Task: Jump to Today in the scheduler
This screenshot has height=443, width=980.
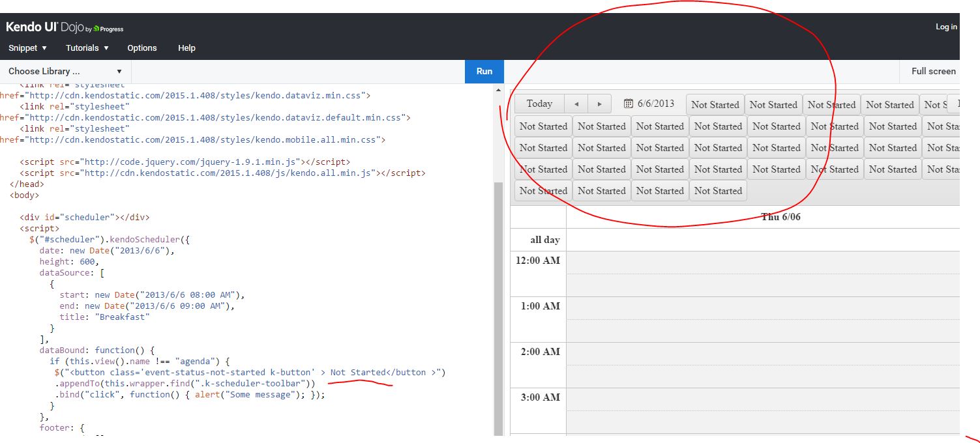Action: click(x=539, y=104)
